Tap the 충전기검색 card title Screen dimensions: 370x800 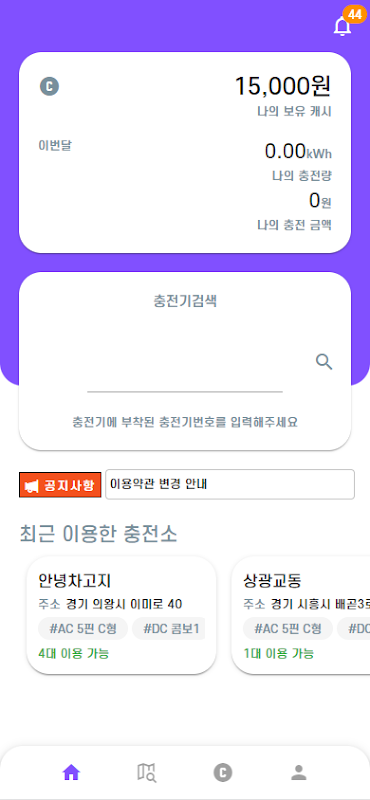pyautogui.click(x=185, y=301)
